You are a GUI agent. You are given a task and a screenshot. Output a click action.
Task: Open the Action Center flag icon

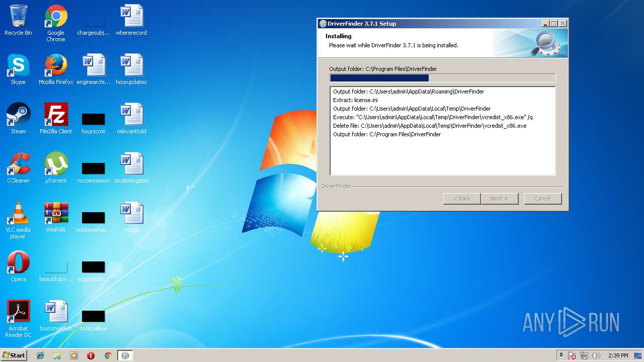[x=572, y=355]
